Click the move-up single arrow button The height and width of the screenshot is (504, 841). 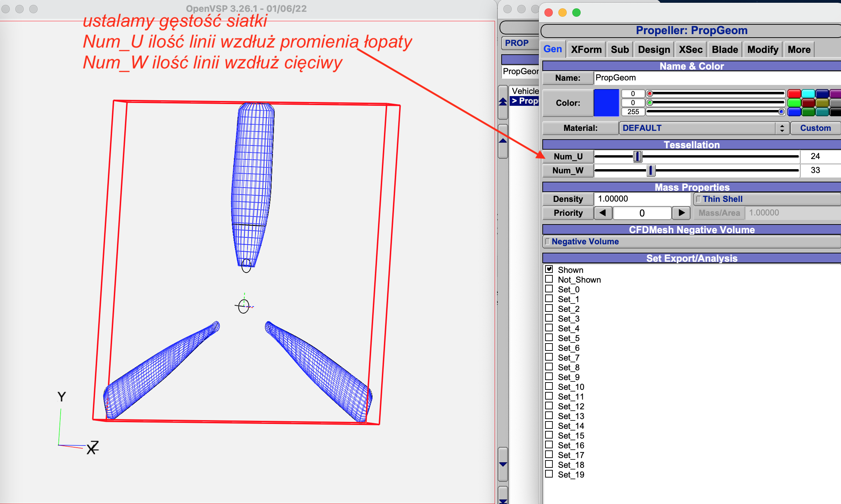[x=503, y=141]
